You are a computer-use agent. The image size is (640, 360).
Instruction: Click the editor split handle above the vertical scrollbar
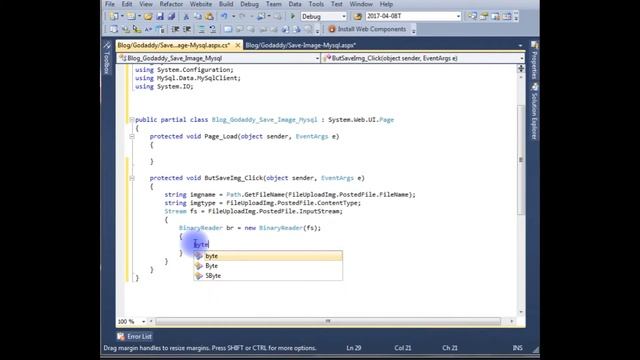(521, 69)
